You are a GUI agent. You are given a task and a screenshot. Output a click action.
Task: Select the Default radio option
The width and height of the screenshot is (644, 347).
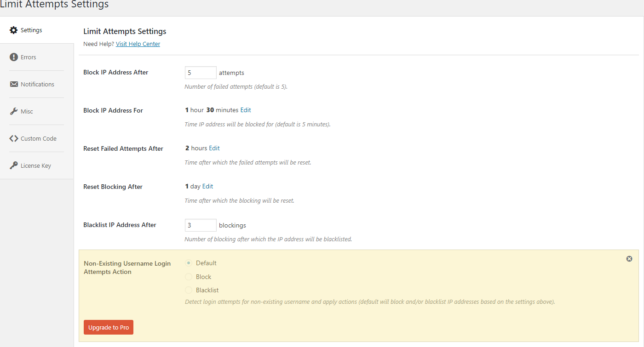(189, 263)
